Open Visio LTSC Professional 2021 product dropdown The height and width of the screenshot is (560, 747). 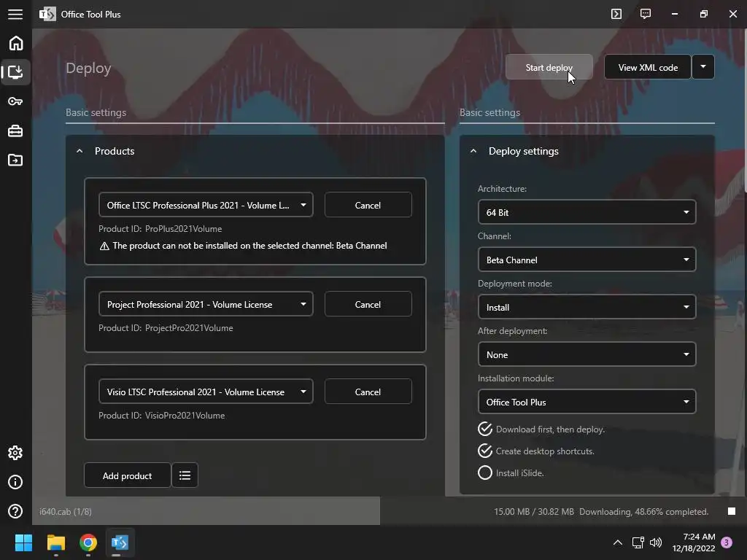[x=206, y=392]
